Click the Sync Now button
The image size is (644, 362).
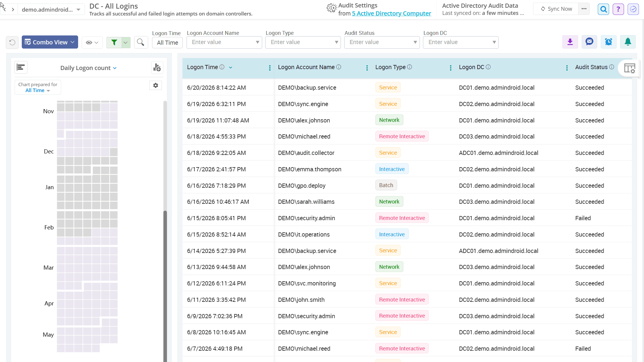(x=556, y=9)
